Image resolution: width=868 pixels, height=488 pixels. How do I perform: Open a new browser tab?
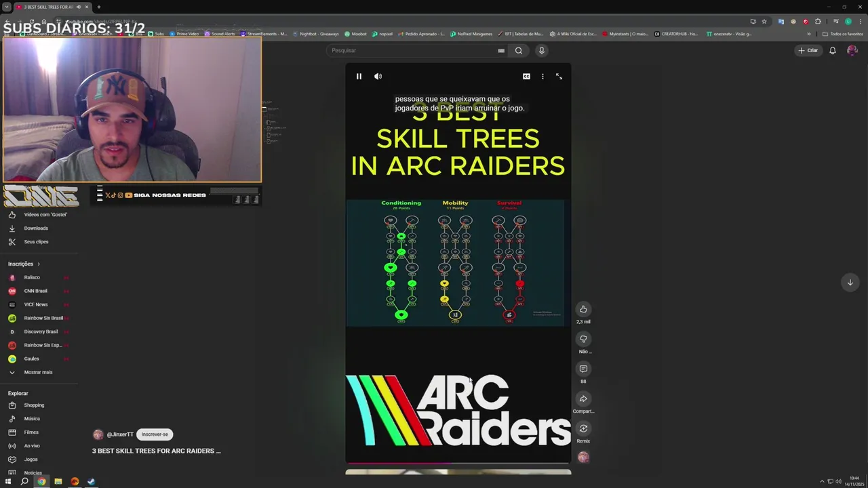pos(99,7)
